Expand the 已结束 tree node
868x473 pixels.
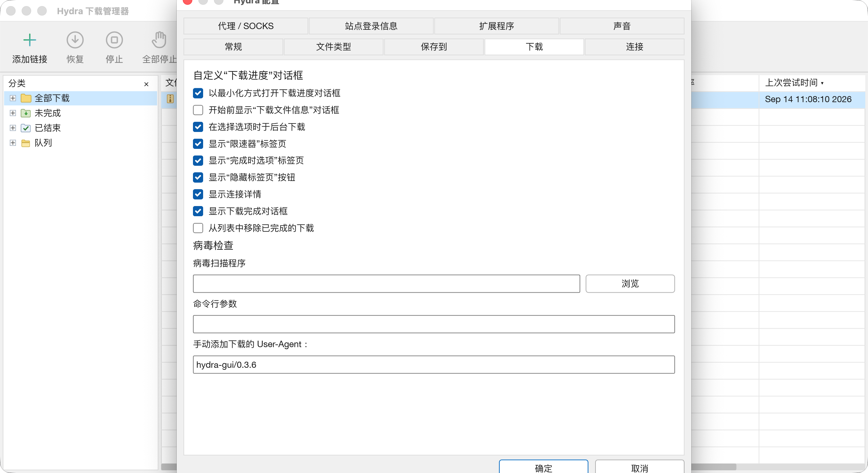tap(13, 128)
